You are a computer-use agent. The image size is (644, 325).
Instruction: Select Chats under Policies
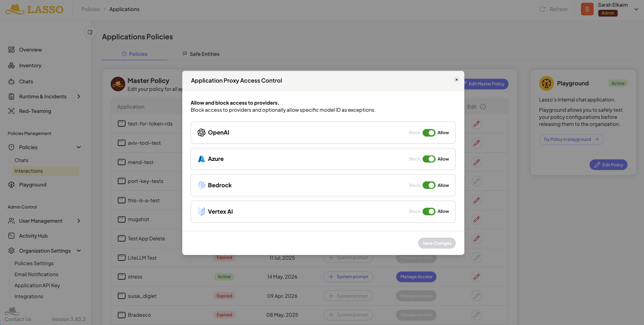[x=22, y=160]
